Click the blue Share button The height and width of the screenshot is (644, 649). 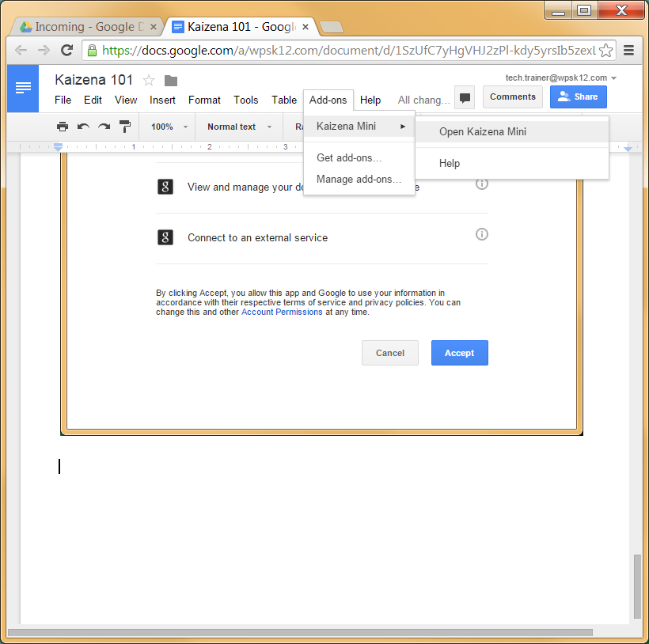click(x=579, y=97)
